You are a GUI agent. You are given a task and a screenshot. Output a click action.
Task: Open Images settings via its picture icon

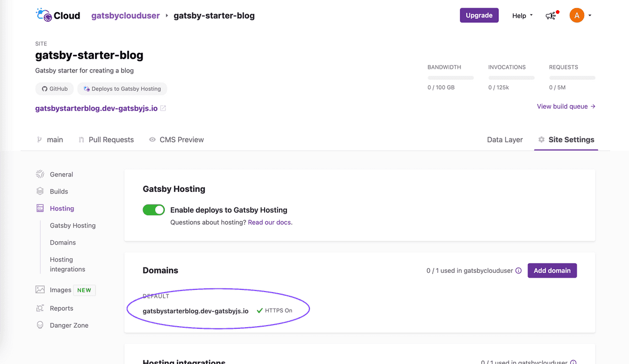(41, 289)
